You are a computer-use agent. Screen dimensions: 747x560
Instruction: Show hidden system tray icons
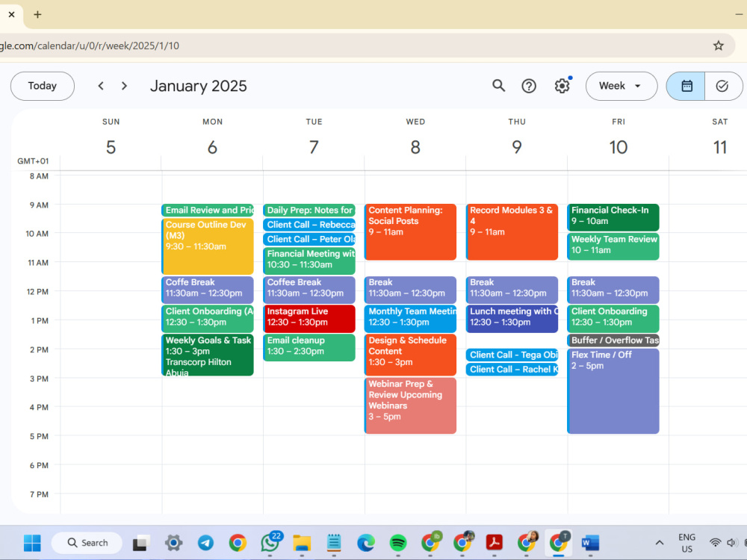click(x=660, y=542)
